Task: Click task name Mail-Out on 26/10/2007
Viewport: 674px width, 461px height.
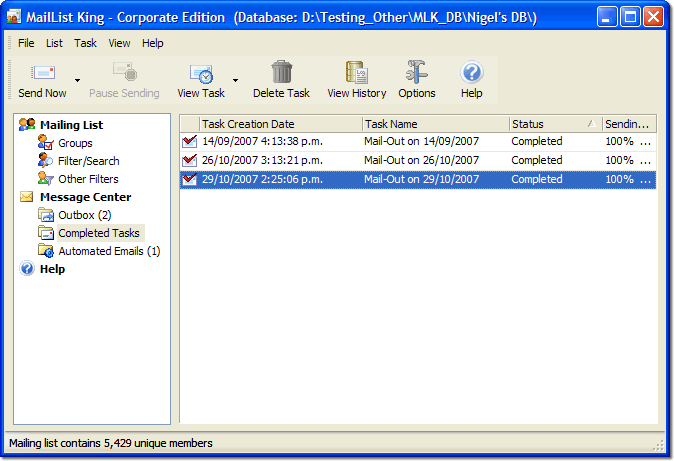Action: [422, 160]
